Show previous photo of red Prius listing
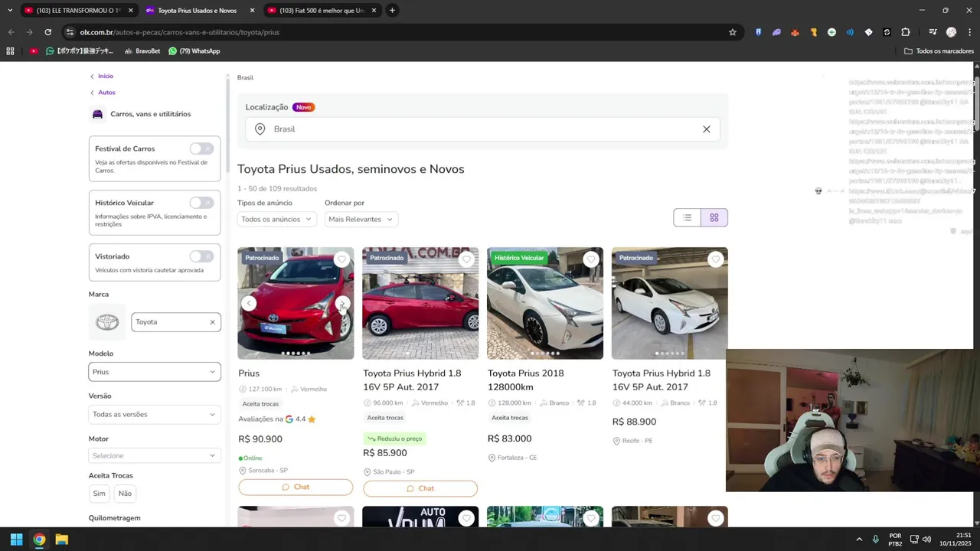The width and height of the screenshot is (980, 551). (x=249, y=303)
